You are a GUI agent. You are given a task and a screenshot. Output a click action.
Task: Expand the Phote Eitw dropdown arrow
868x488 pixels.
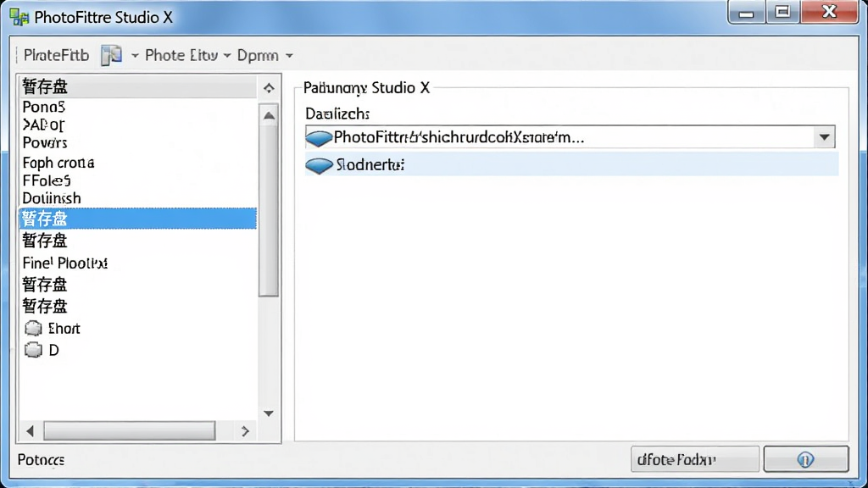tap(227, 56)
